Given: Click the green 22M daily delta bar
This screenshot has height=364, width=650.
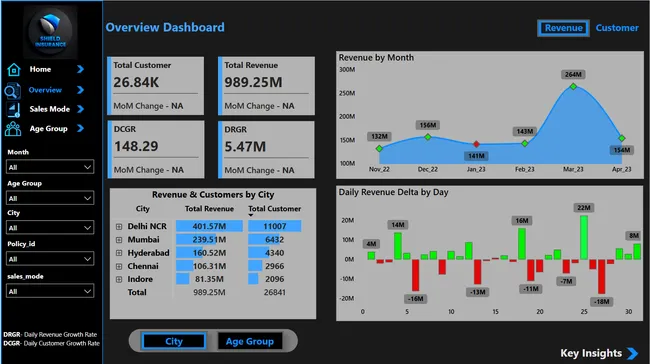Looking at the screenshot, I should (584, 238).
